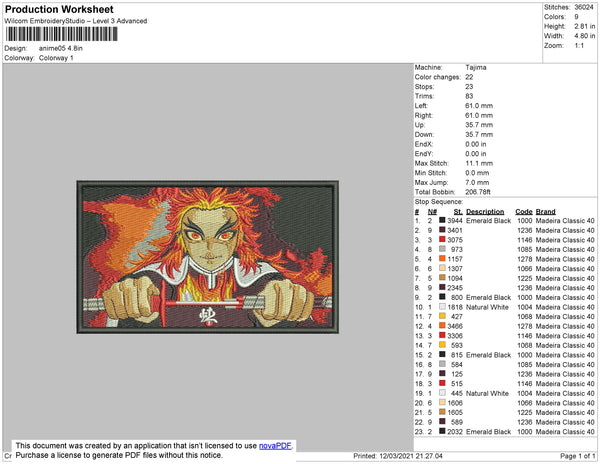This screenshot has height=464, width=600.
Task: Click the anime embroidery design preview image
Action: click(x=207, y=257)
